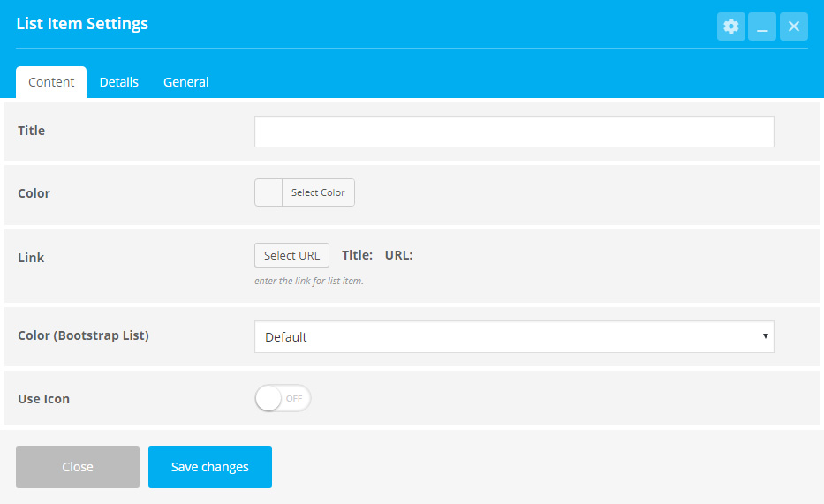Viewport: 824px width, 504px height.
Task: Click the Select Color button
Action: pos(319,192)
